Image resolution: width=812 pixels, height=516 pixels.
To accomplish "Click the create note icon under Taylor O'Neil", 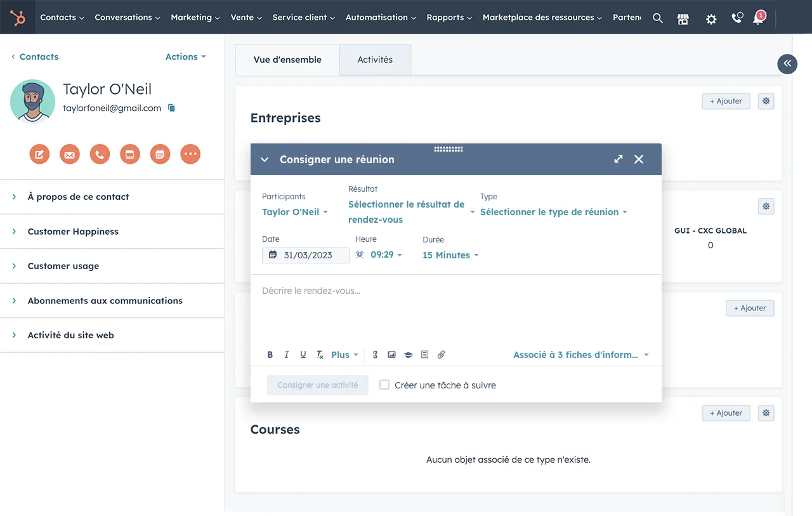I will pyautogui.click(x=39, y=154).
